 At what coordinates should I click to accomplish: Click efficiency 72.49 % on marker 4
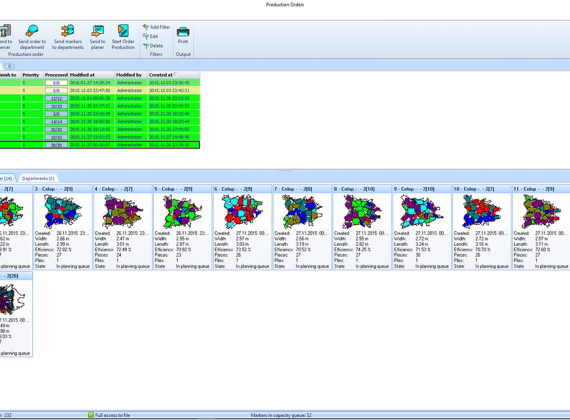pos(124,249)
